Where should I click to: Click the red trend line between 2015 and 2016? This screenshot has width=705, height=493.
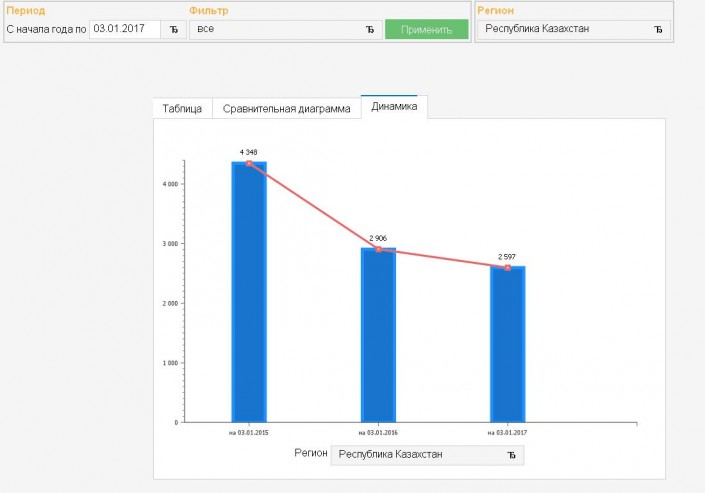(x=313, y=206)
